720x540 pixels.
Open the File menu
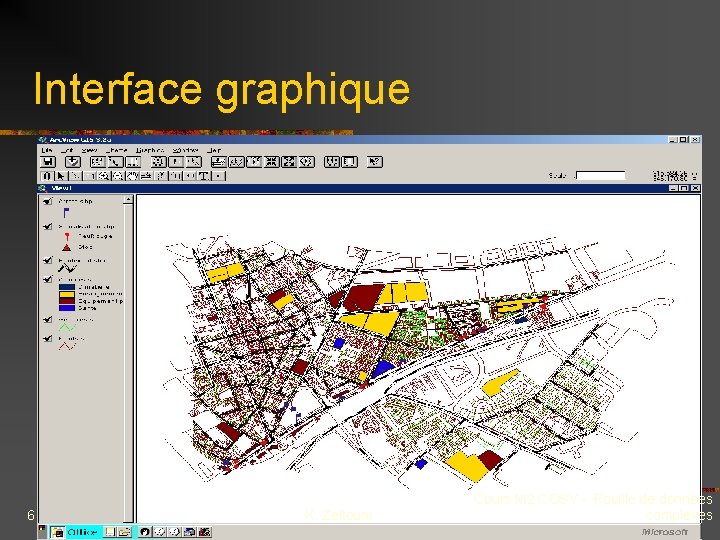pyautogui.click(x=47, y=150)
